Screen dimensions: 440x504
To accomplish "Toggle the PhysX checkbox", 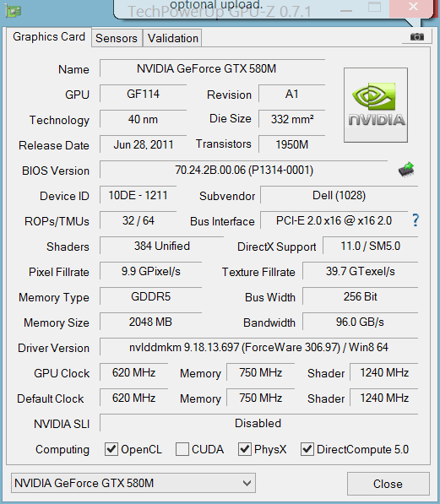I will [x=244, y=449].
